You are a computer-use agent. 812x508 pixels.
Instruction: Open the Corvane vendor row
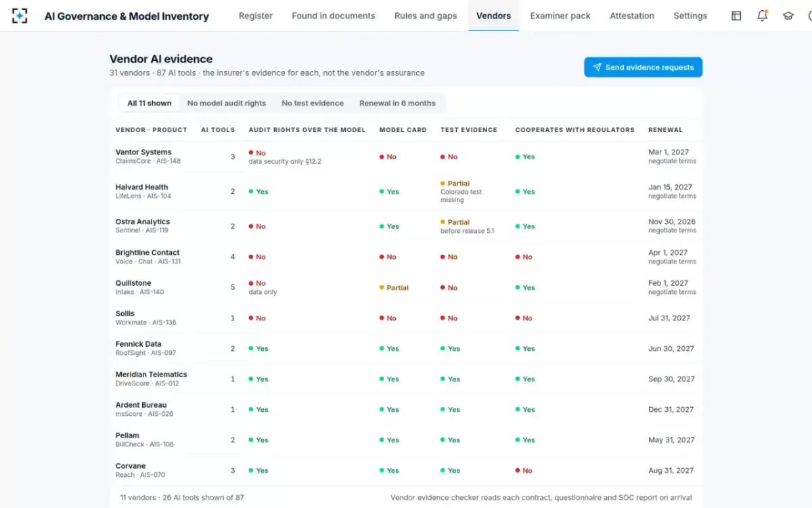[x=406, y=470]
